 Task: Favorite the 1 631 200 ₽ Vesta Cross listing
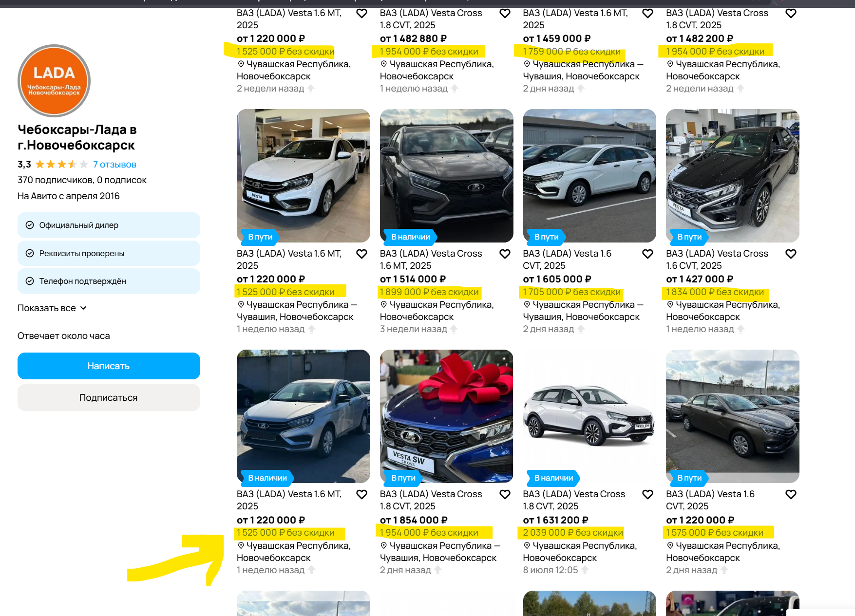[x=647, y=494]
